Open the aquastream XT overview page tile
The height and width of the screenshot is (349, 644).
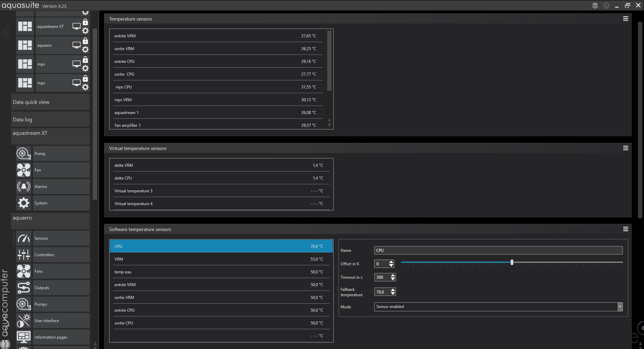click(x=25, y=27)
